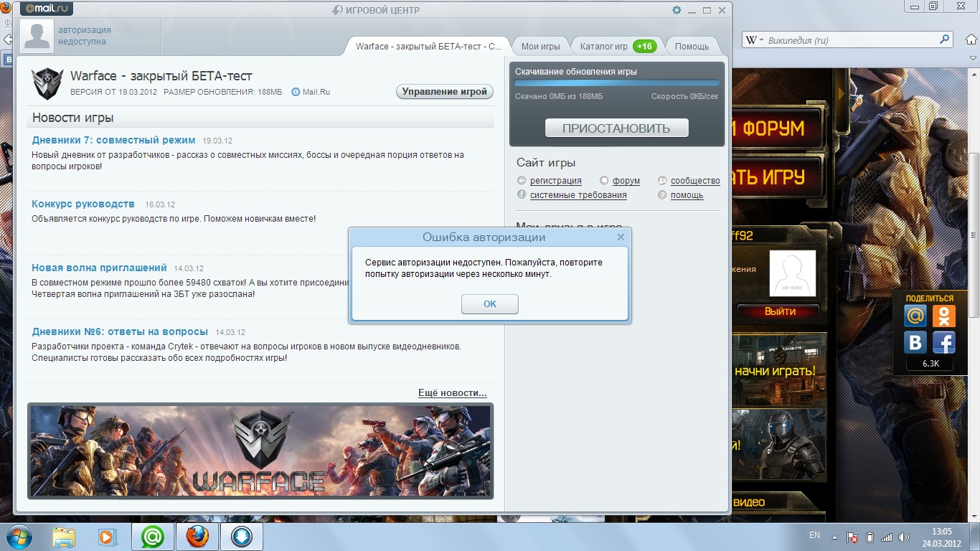The image size is (980, 551).
Task: Open the Game Center settings gear icon
Action: [677, 10]
